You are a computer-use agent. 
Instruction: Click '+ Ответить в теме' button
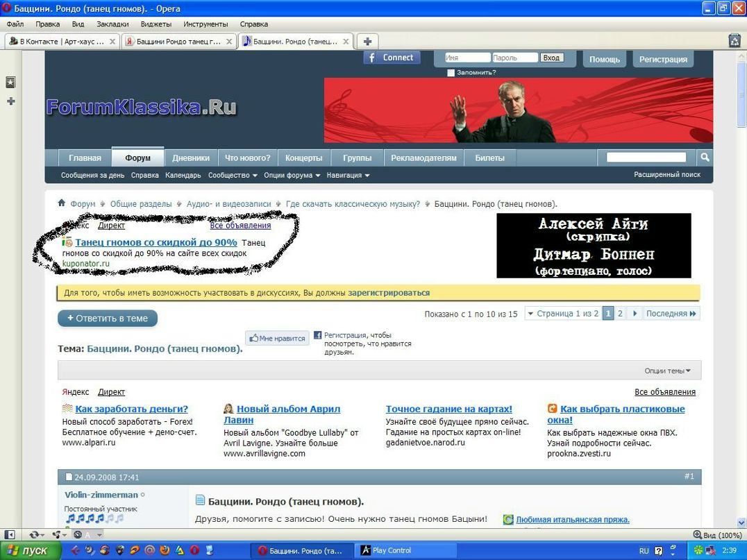[108, 318]
